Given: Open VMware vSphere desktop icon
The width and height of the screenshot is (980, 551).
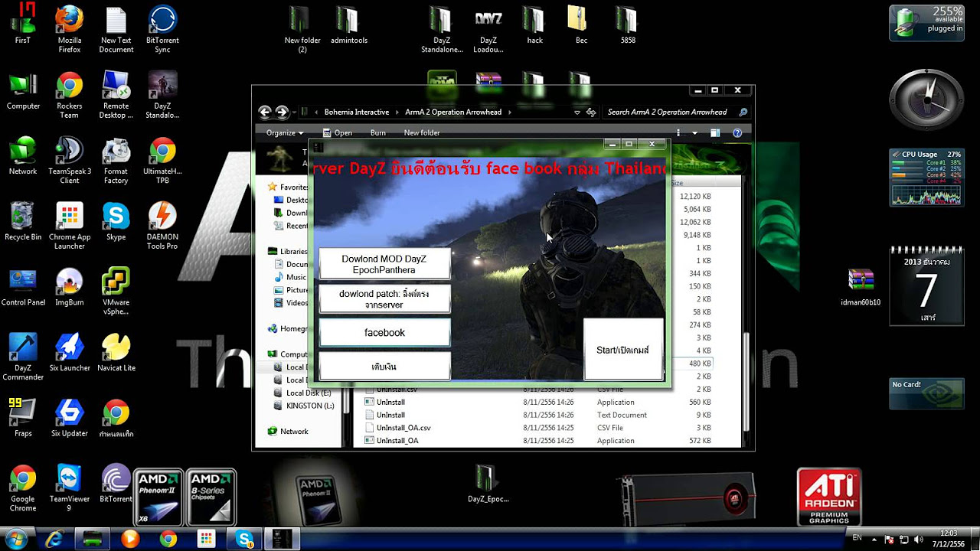Looking at the screenshot, I should point(116,291).
